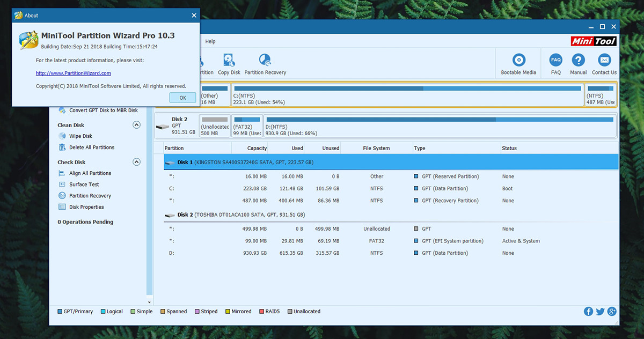This screenshot has width=644, height=339.
Task: Open the PartitionWizard.com link
Action: [74, 73]
